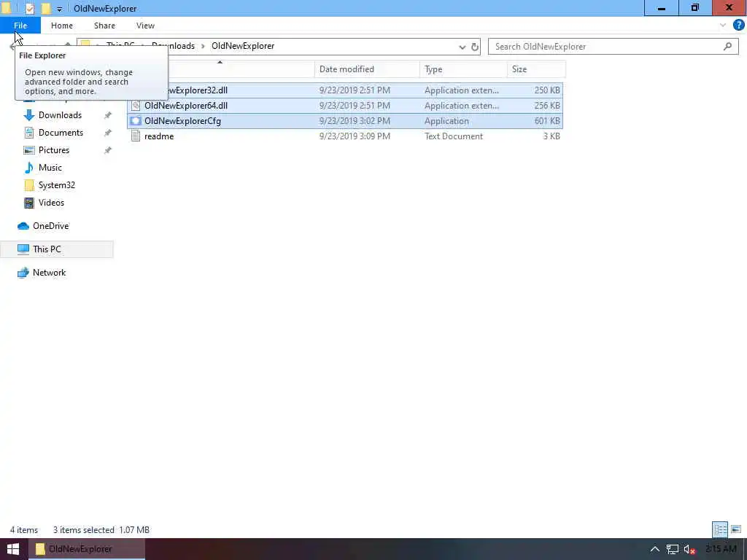The height and width of the screenshot is (560, 747).
Task: Sort by the Size column header
Action: pos(536,69)
